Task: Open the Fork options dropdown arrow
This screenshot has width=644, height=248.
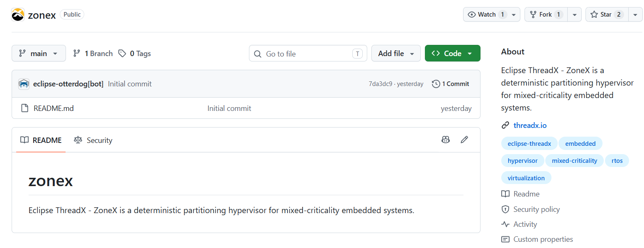Action: point(574,15)
